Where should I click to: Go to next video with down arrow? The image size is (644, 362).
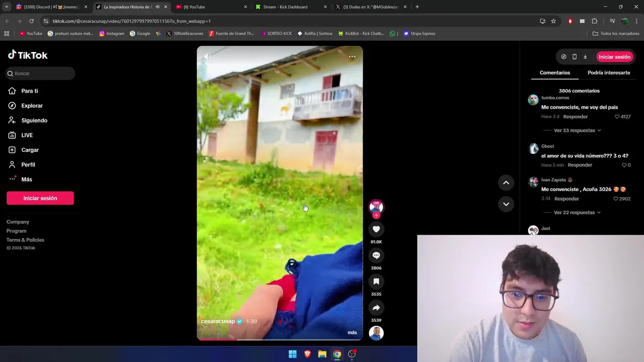tap(506, 204)
